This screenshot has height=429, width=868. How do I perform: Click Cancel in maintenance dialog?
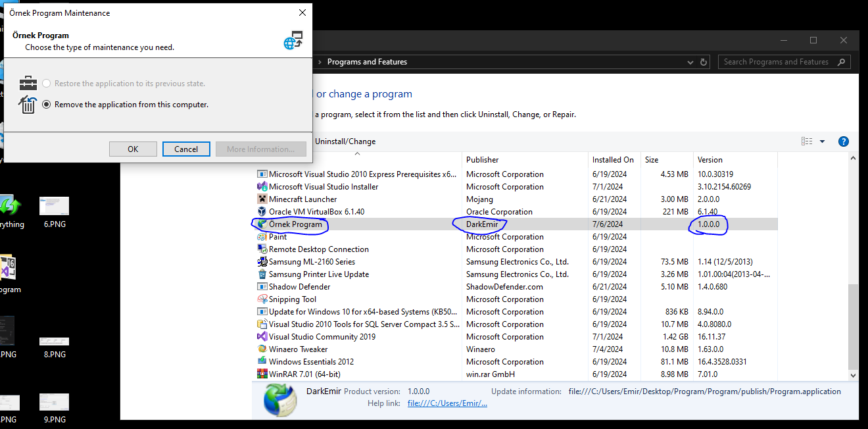pos(186,149)
